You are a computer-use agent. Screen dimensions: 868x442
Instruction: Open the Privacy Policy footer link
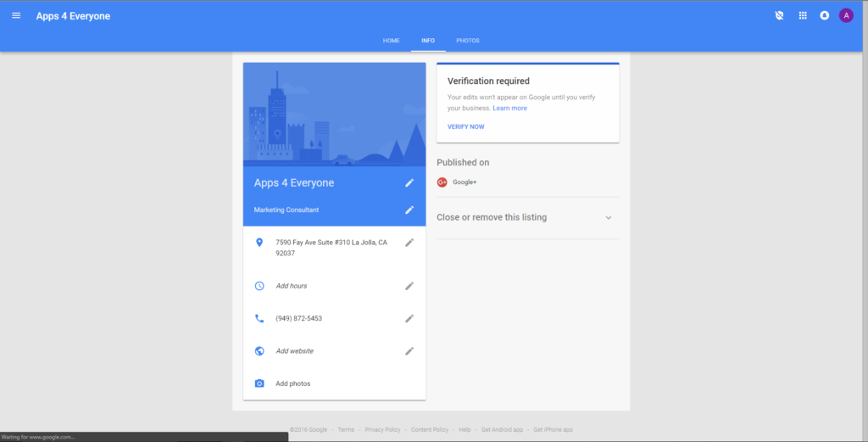[382, 430]
